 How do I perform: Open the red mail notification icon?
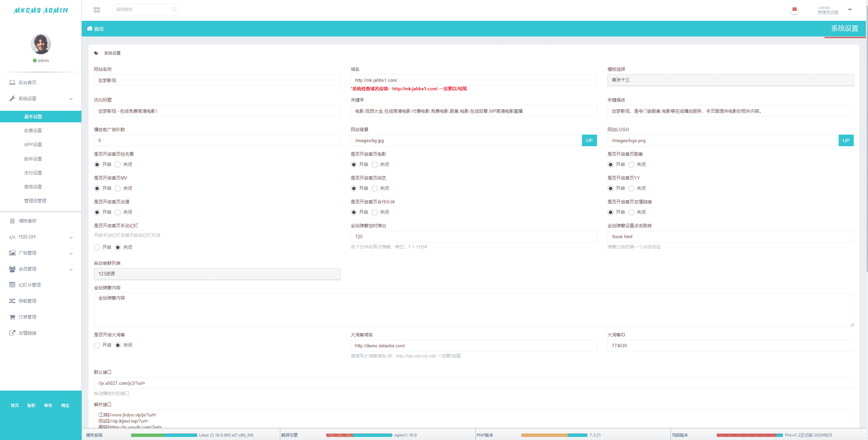pyautogui.click(x=794, y=10)
